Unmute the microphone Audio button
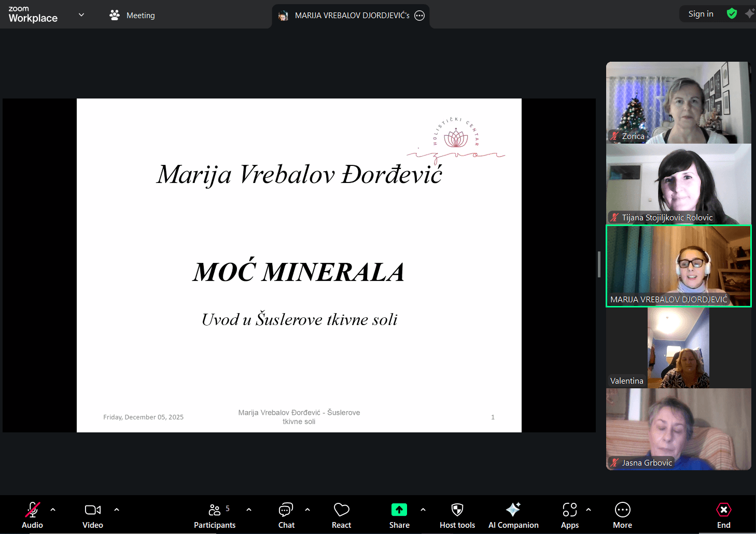Screen dimensions: 756x534 point(32,515)
